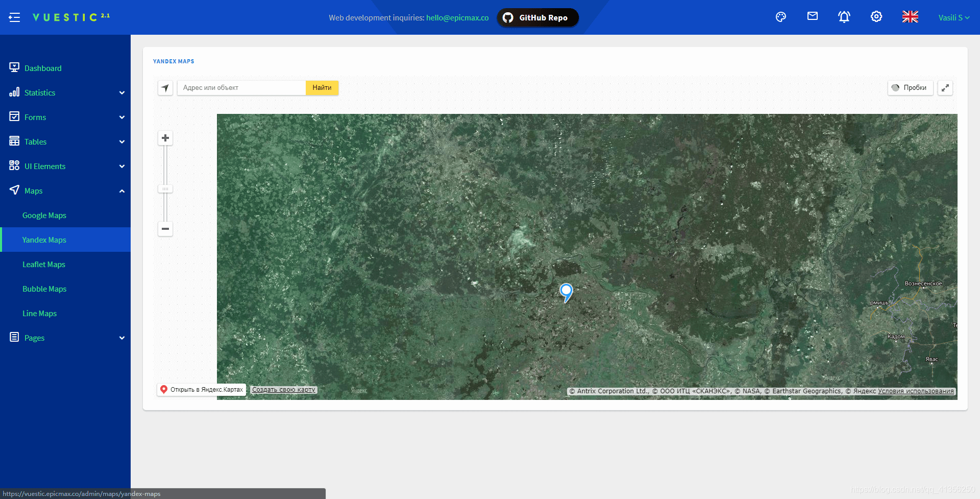
Task: Click the Vuestic logo
Action: click(71, 17)
